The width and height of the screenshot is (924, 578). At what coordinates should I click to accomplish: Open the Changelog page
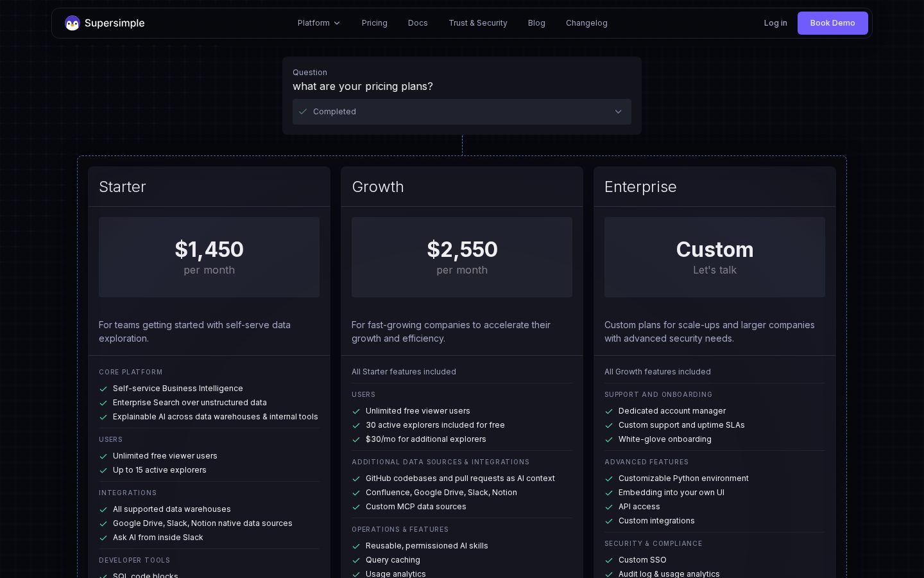click(x=586, y=23)
